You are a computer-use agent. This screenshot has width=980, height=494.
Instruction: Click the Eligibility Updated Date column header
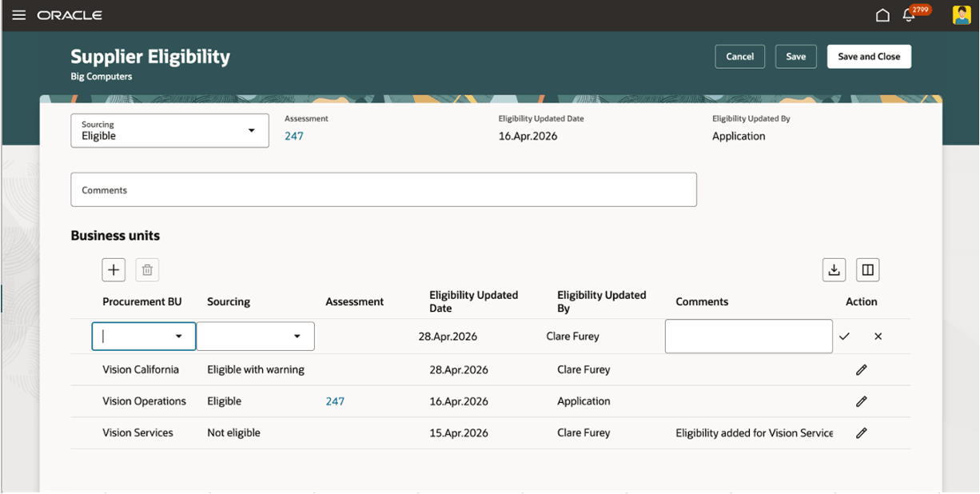(x=474, y=301)
